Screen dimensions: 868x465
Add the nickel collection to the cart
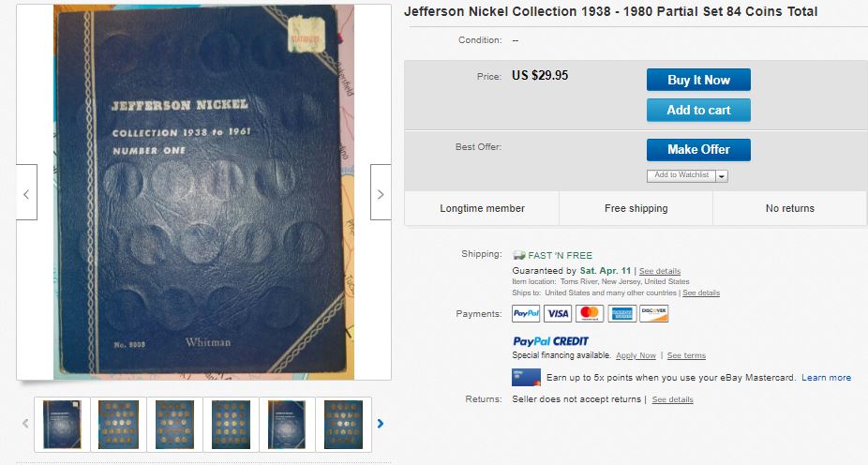[698, 111]
